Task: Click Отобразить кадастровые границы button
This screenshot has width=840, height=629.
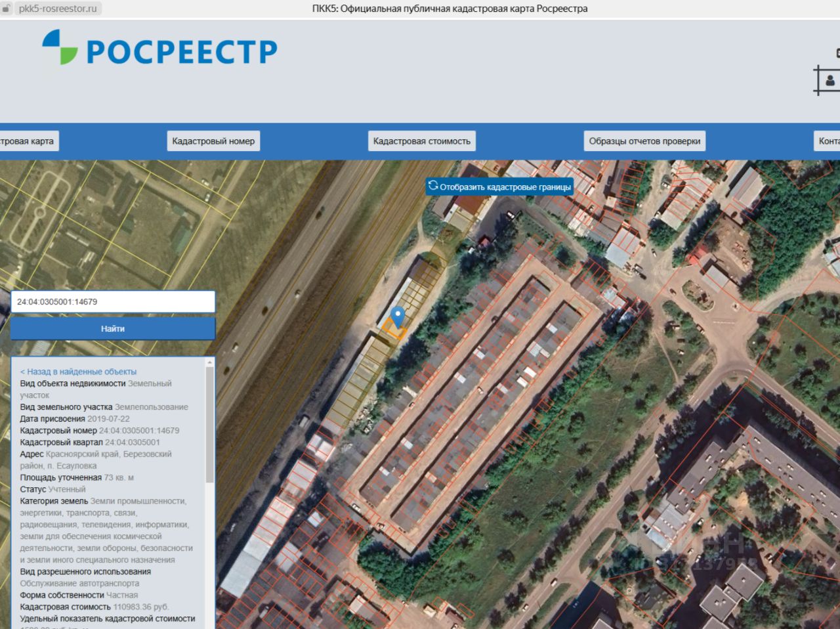Action: coord(499,186)
